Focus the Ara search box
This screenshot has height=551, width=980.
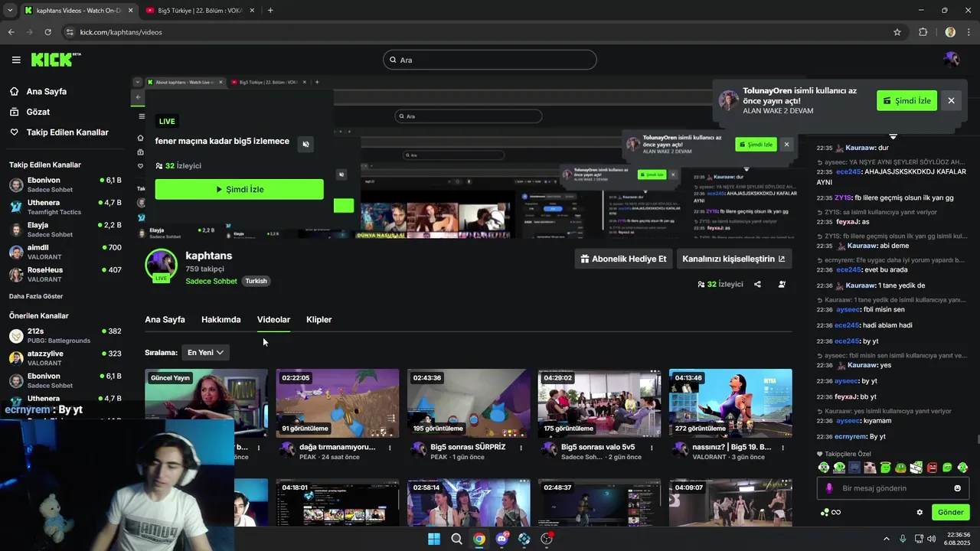pos(490,60)
